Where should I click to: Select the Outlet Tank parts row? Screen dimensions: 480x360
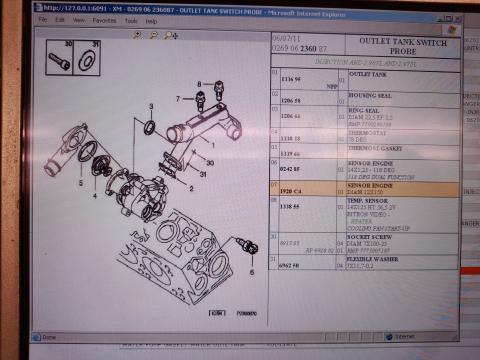(x=365, y=81)
